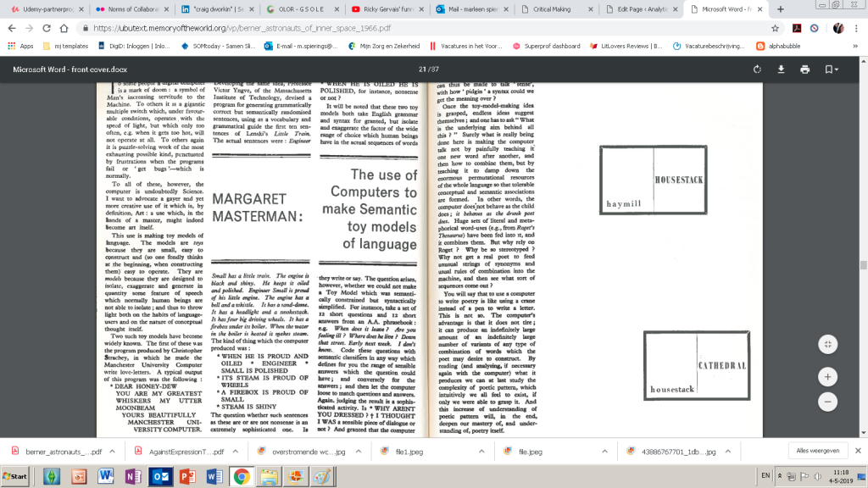Open OneNote from the taskbar

(x=133, y=476)
